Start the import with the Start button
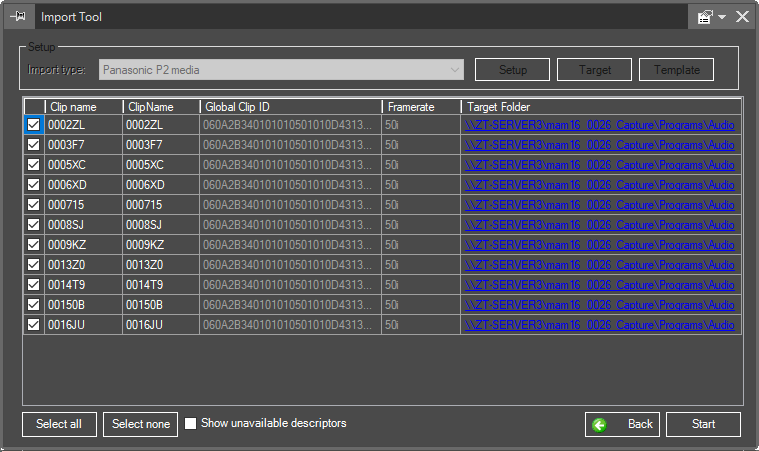 point(703,424)
